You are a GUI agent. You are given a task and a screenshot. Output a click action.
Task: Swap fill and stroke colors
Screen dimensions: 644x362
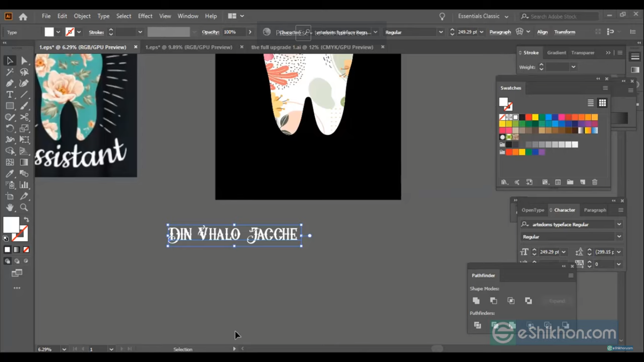coord(26,220)
